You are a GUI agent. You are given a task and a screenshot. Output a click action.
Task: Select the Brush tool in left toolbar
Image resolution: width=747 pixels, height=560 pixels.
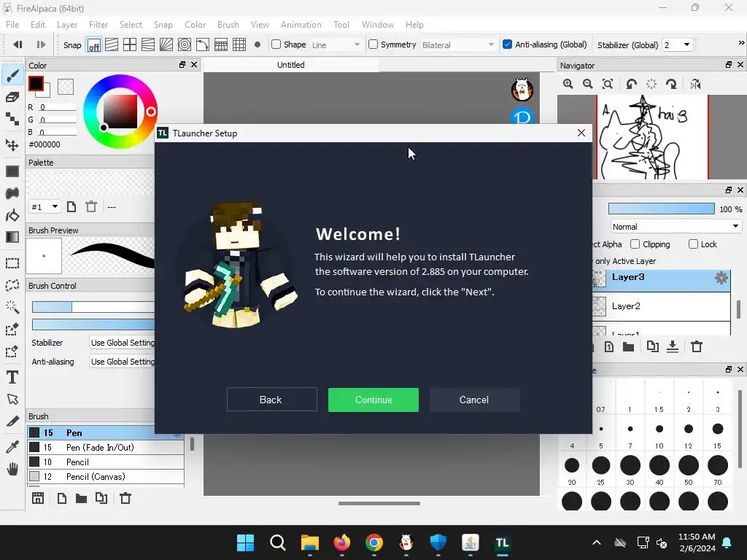(x=12, y=75)
